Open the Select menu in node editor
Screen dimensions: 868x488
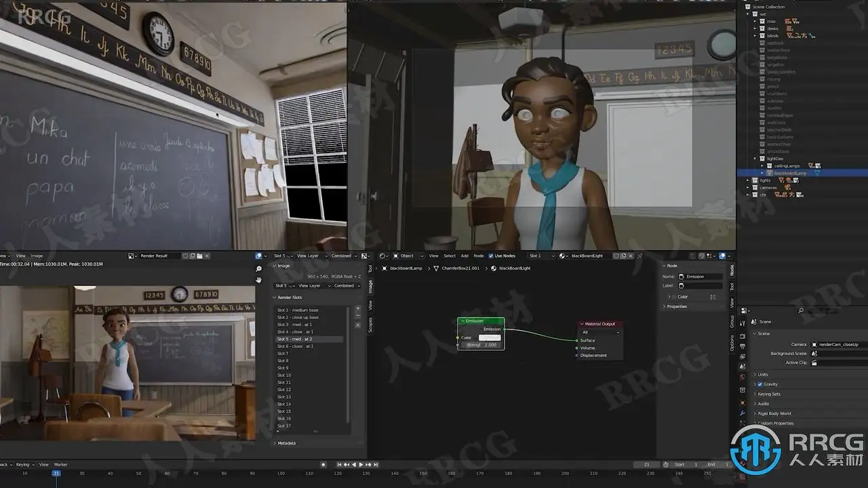click(450, 256)
